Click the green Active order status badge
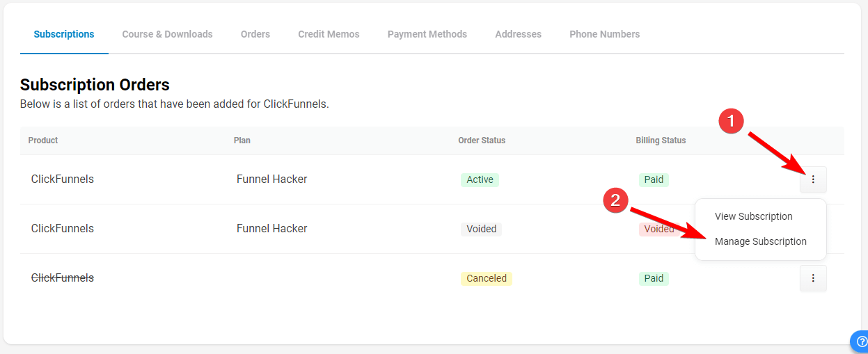868x354 pixels. 480,179
